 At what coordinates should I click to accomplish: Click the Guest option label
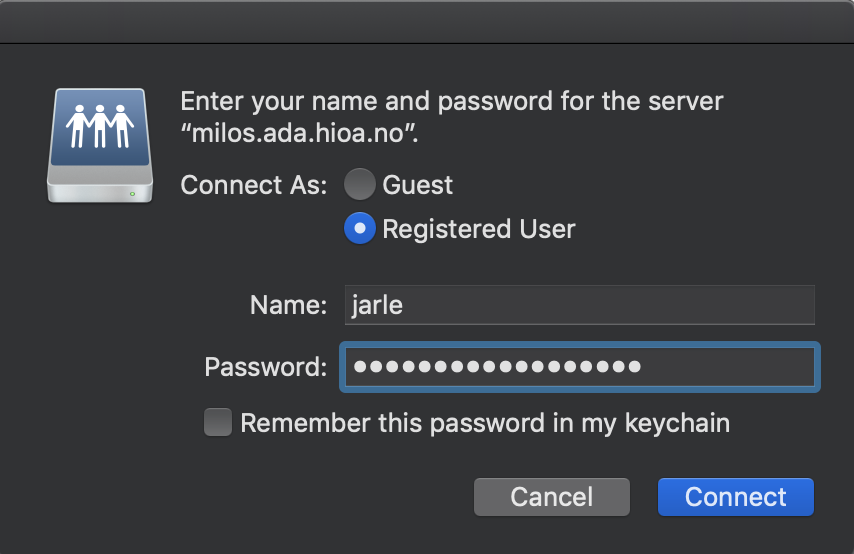(x=418, y=185)
